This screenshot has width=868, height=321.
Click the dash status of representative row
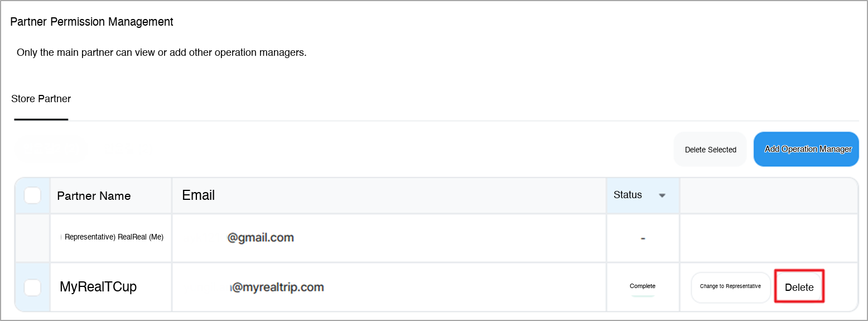click(x=643, y=238)
